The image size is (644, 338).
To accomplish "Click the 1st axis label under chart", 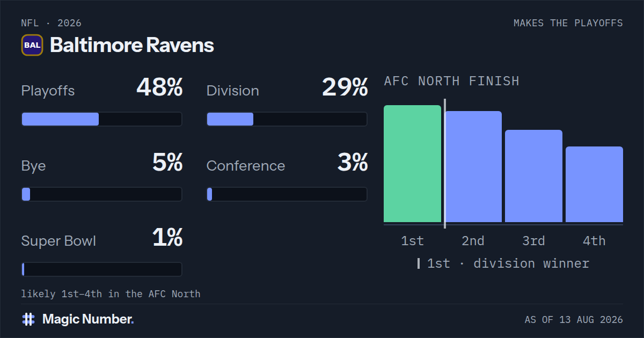I will point(412,241).
